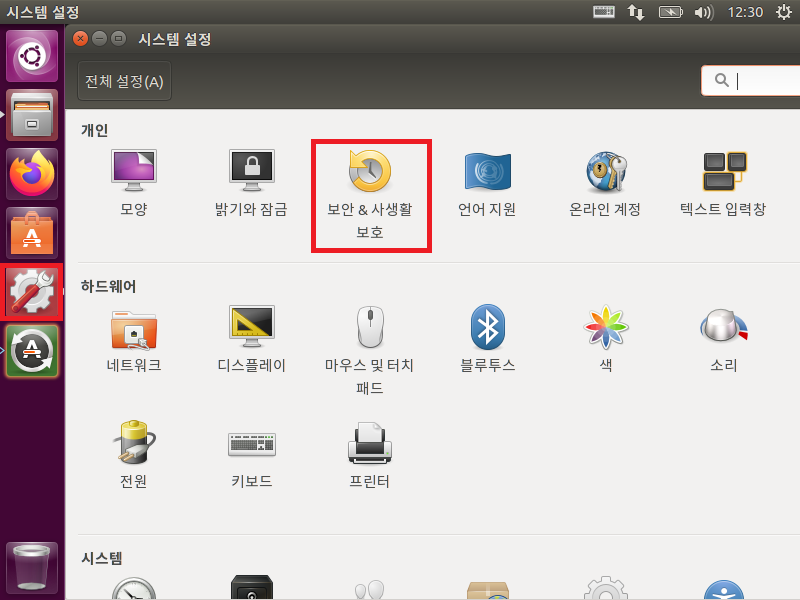The width and height of the screenshot is (800, 600).
Task: Open 네트워크 settings
Action: point(134,339)
